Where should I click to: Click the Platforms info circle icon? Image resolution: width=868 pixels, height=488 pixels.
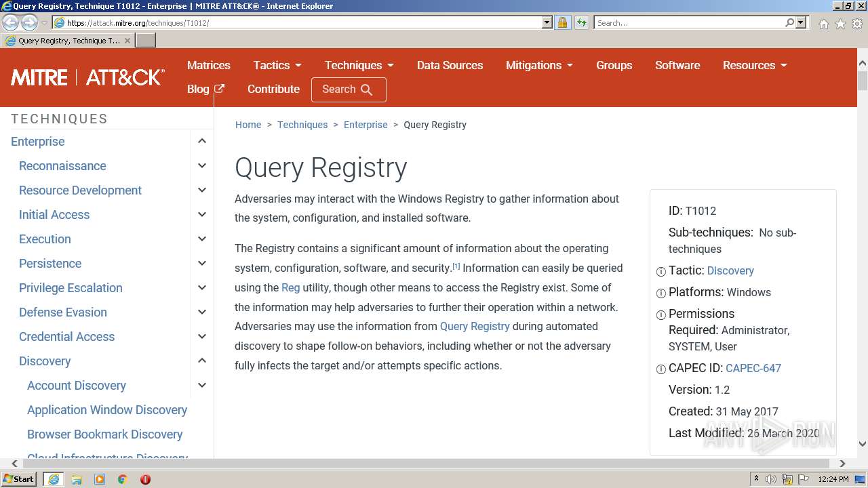661,293
